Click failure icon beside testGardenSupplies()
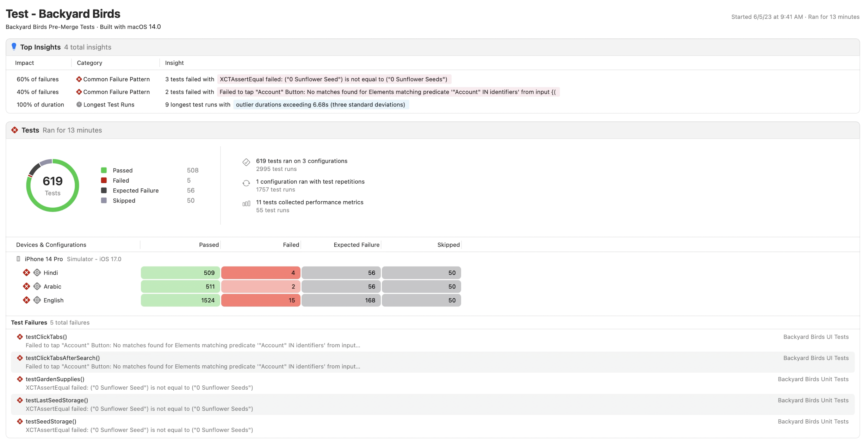Image resolution: width=868 pixels, height=445 pixels. point(20,379)
